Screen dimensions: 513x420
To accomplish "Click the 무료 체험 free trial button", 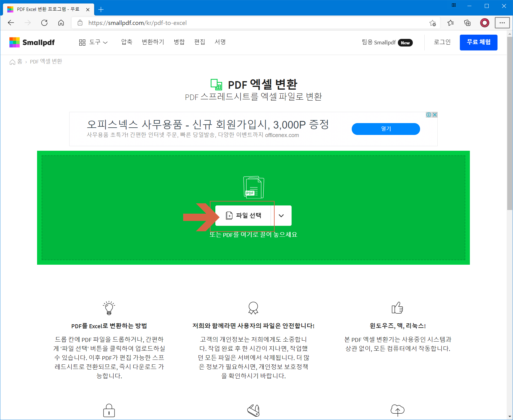I will click(479, 42).
